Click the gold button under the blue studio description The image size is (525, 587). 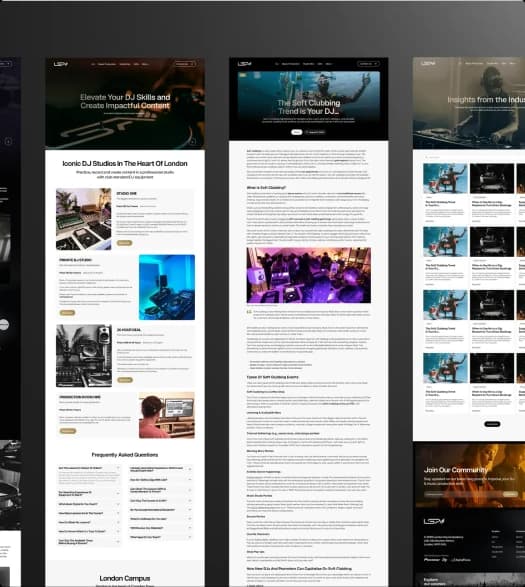coord(67,313)
